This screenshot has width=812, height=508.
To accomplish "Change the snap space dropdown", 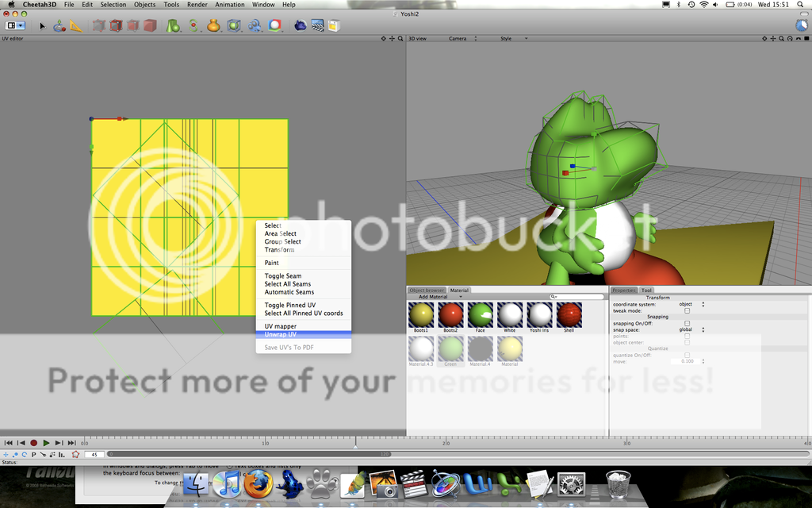I will pyautogui.click(x=691, y=329).
